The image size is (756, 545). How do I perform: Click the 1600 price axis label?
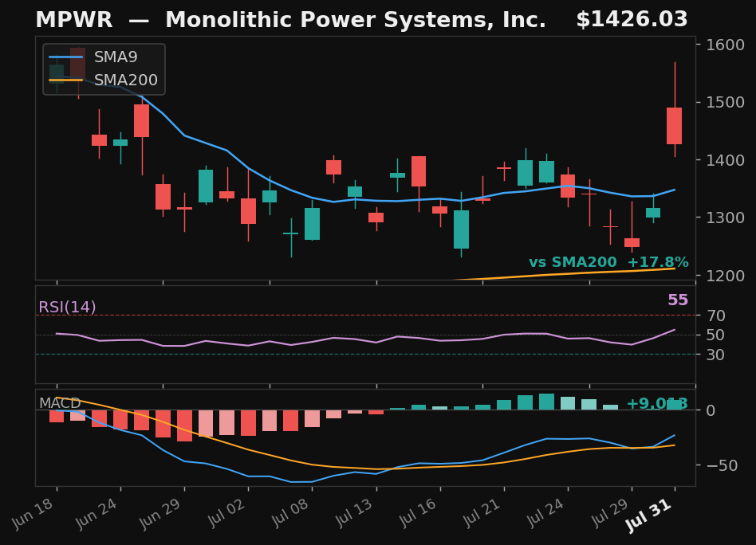point(725,45)
